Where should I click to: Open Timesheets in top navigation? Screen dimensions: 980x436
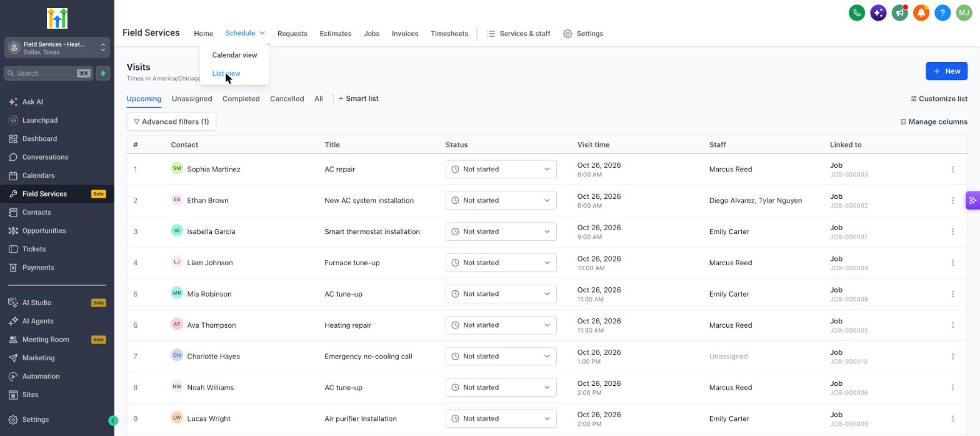pos(449,34)
